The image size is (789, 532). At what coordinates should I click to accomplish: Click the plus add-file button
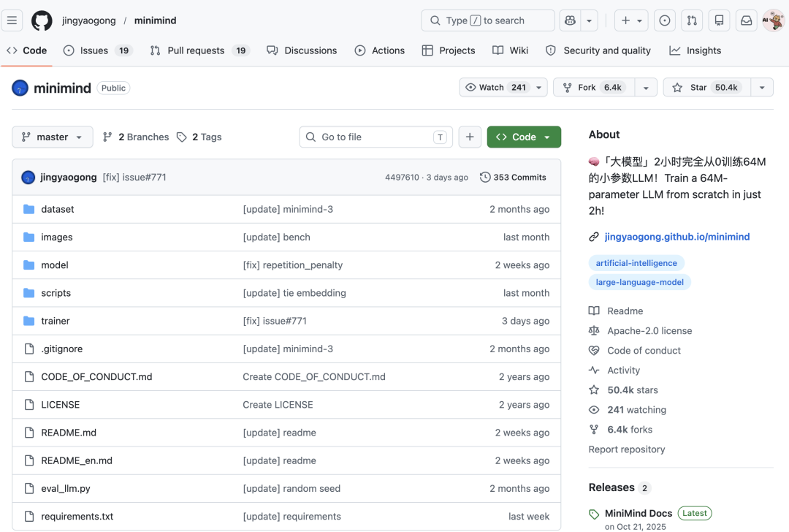470,137
